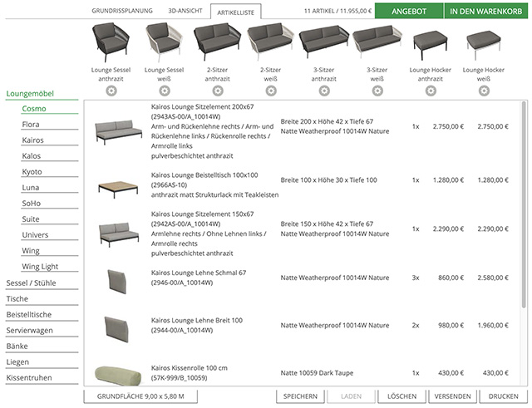Expand the Tische category

[17, 298]
